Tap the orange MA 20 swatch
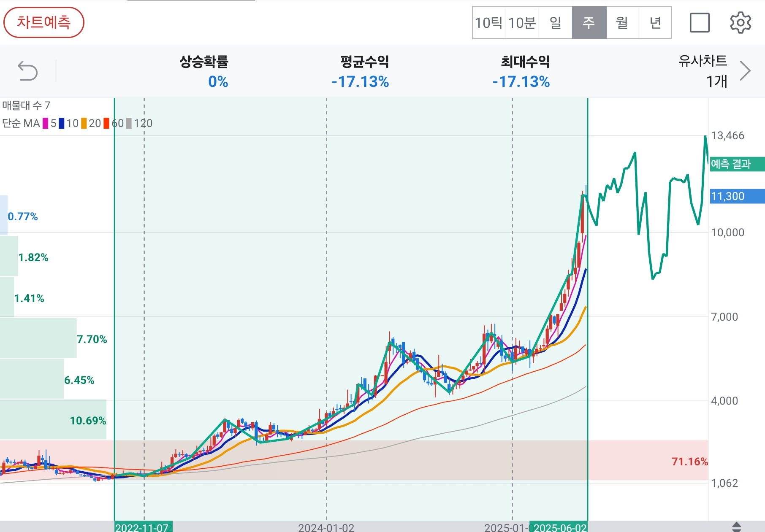 (x=84, y=123)
